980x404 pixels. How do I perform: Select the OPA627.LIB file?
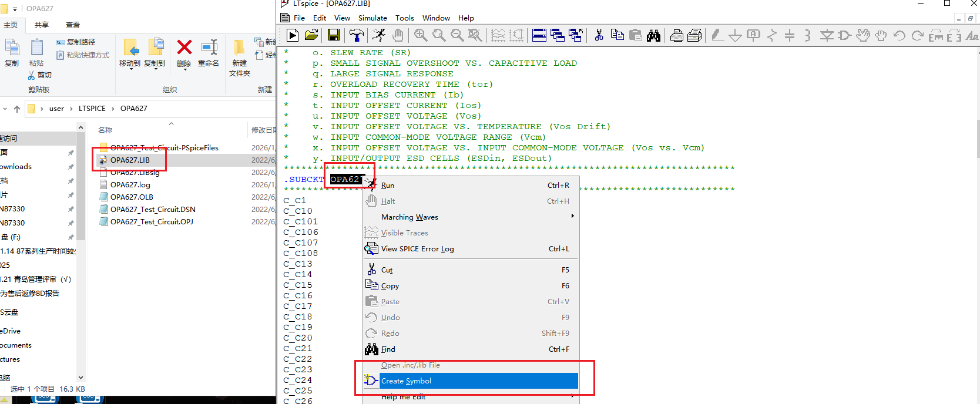[x=130, y=160]
